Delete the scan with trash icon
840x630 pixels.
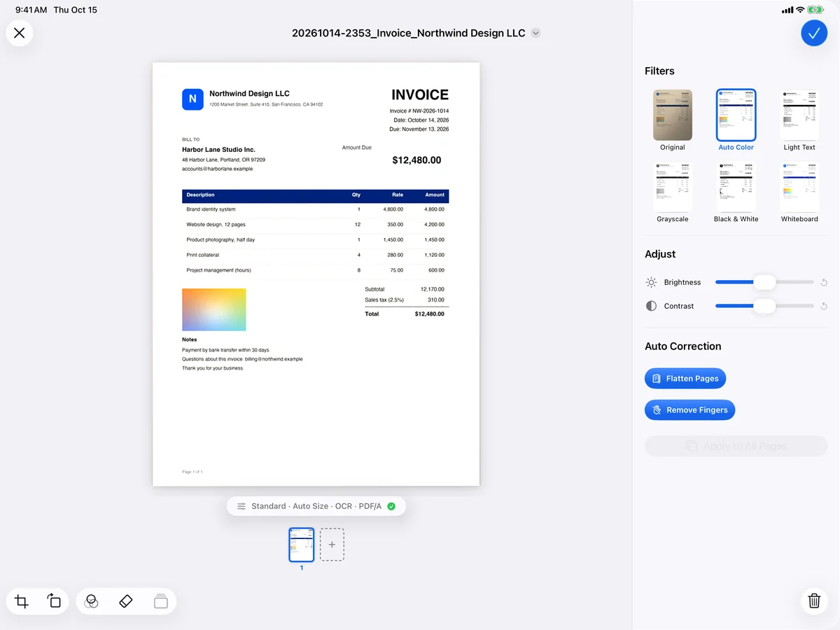814,601
